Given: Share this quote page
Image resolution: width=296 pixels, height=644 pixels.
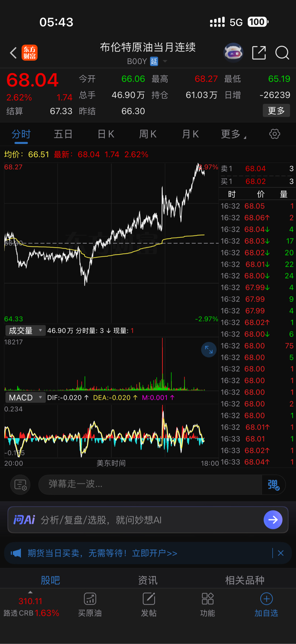Looking at the screenshot, I should click(x=259, y=52).
